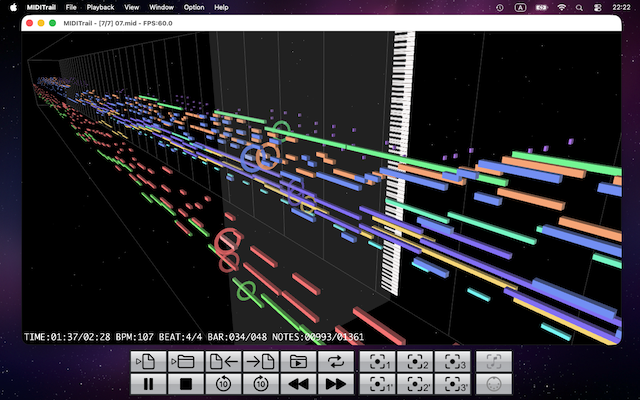Image resolution: width=640 pixels, height=400 pixels.
Task: Skip back 10 seconds
Action: coord(223,384)
